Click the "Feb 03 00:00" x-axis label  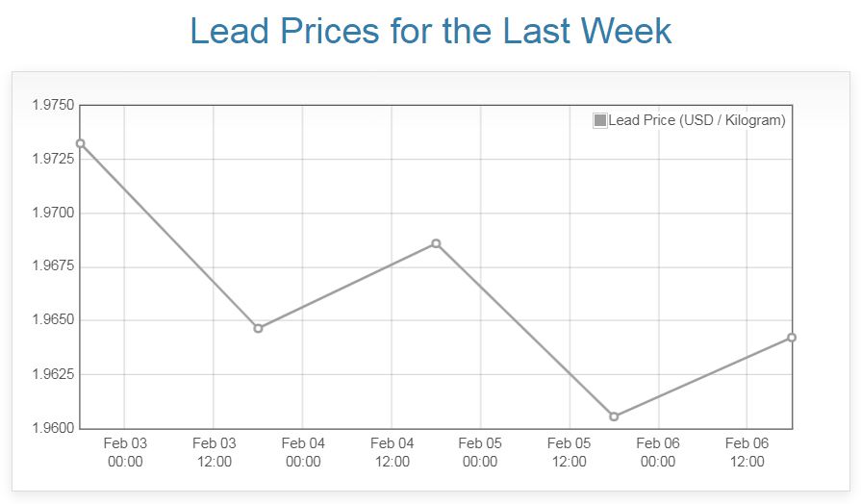(125, 452)
